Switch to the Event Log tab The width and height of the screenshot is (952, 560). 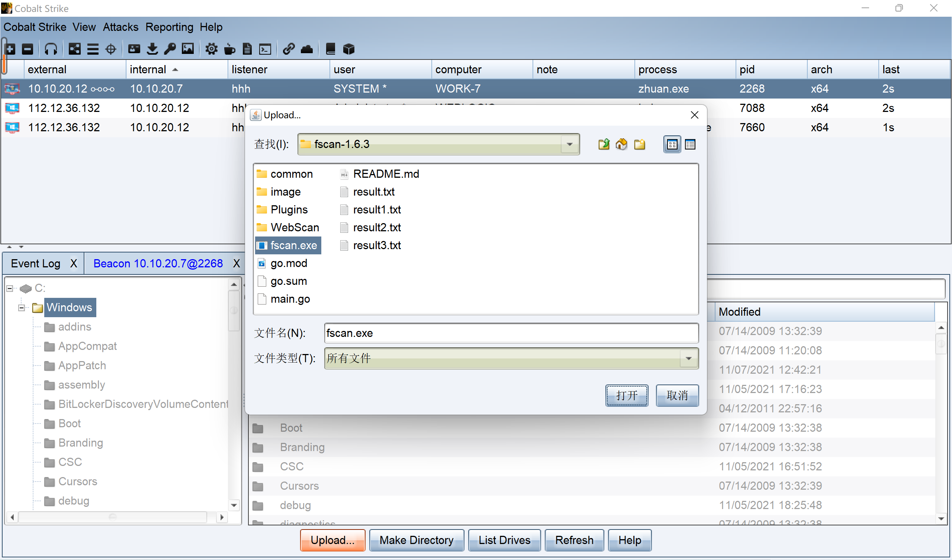click(35, 263)
